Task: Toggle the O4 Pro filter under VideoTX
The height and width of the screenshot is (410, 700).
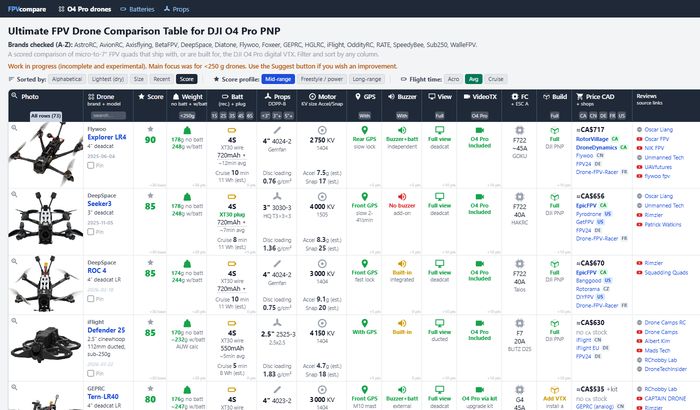Action: point(479,116)
